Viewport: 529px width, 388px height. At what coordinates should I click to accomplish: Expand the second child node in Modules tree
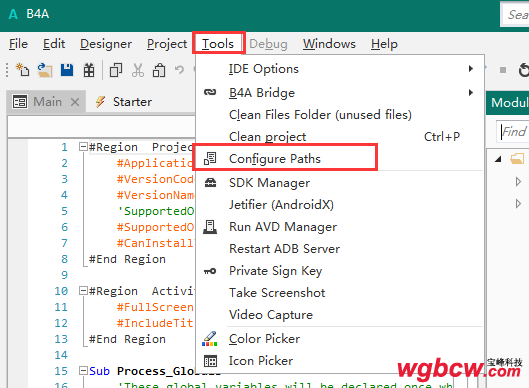point(518,204)
